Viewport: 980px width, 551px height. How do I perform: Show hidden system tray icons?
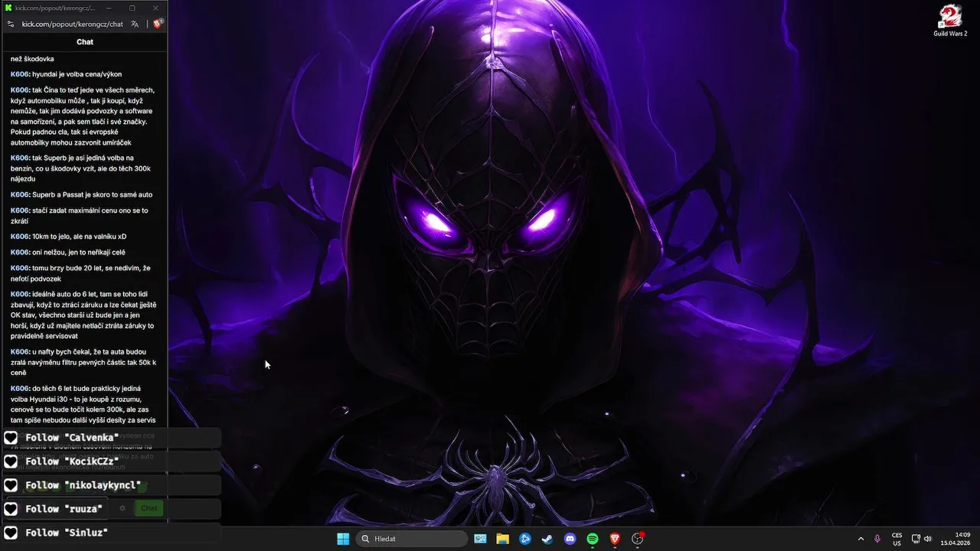[x=861, y=539]
